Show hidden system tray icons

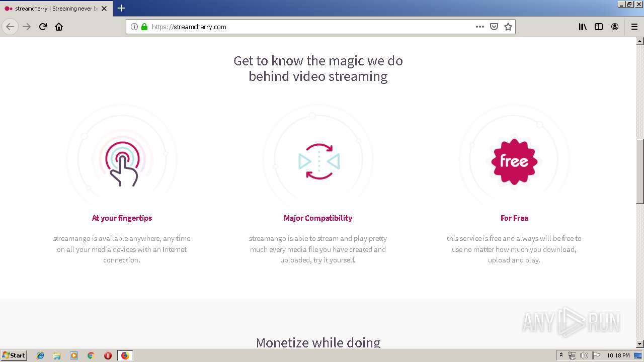click(x=561, y=355)
